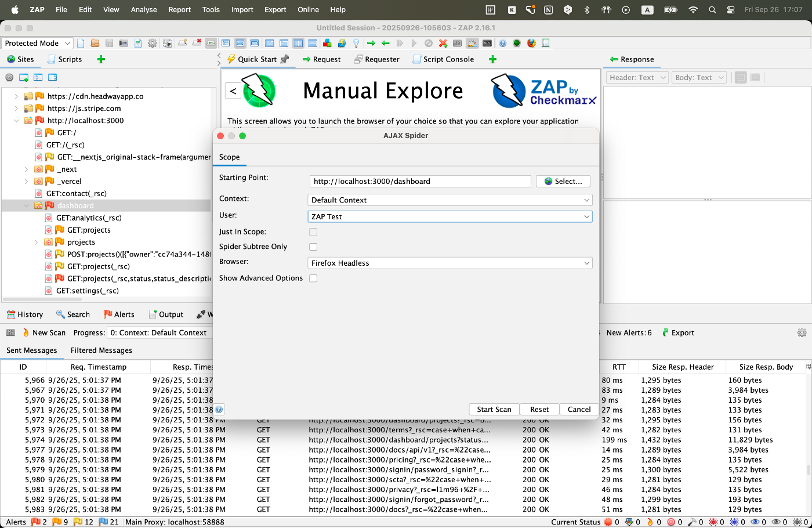Click the Starting Point URL field

(x=420, y=181)
